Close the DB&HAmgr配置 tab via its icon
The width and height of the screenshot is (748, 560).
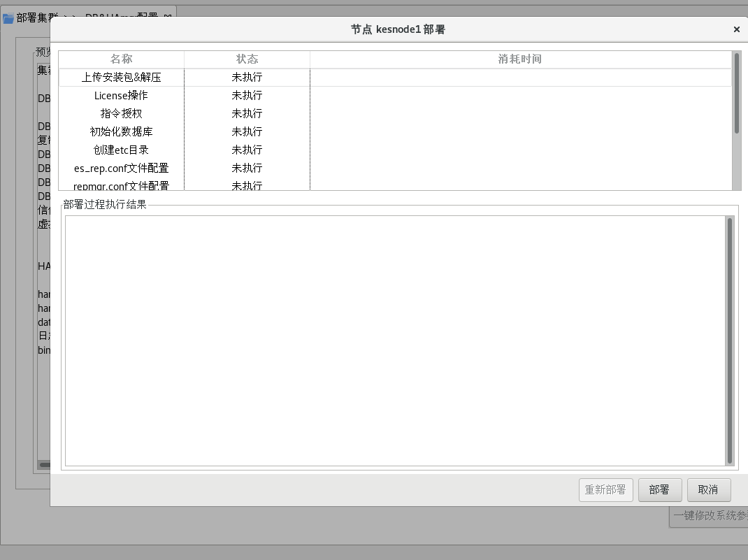pyautogui.click(x=168, y=15)
